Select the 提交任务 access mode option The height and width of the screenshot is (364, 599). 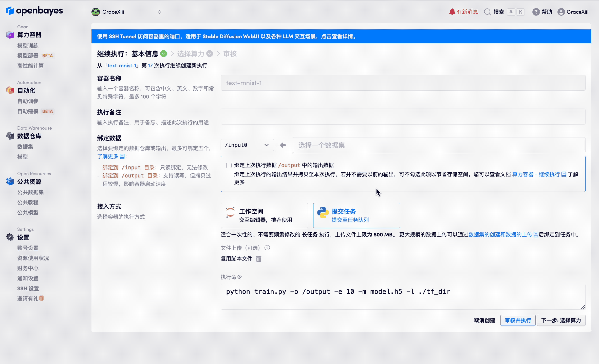357,215
